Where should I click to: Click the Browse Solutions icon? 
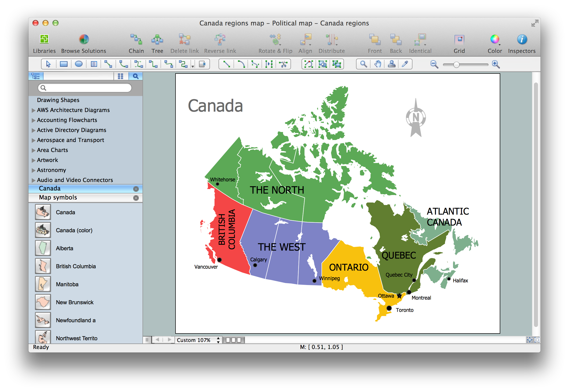point(84,39)
